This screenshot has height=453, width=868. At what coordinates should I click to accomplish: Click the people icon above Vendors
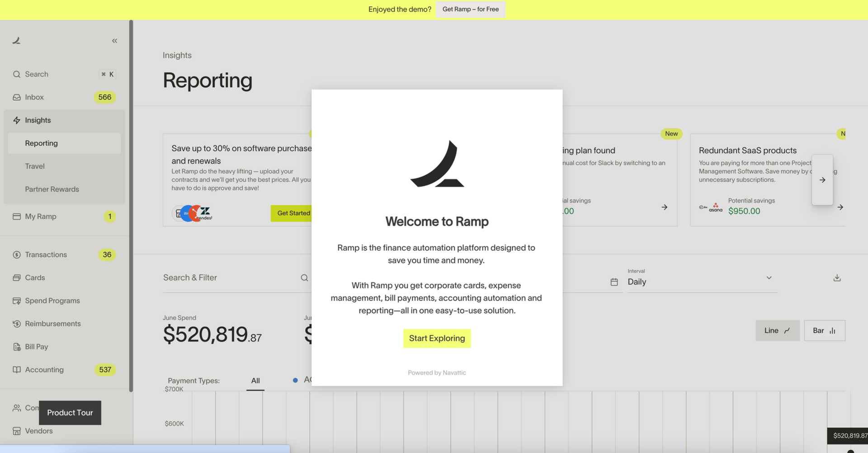point(17,408)
